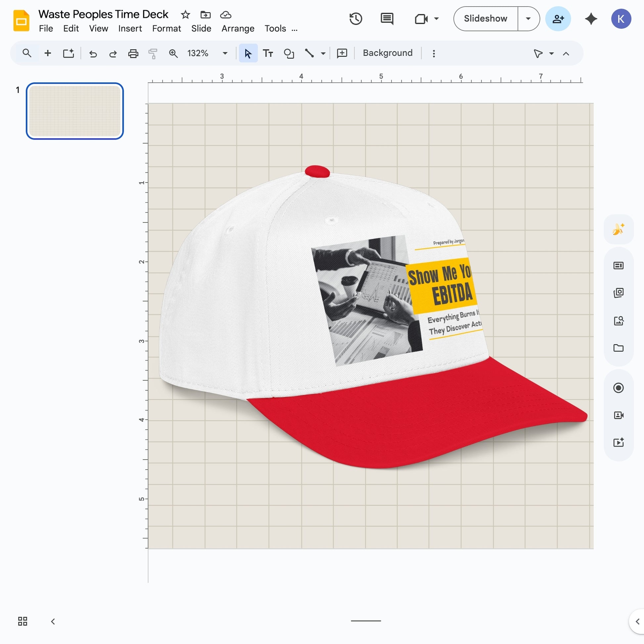Select the Text box tool
Image resolution: width=644 pixels, height=644 pixels.
pos(268,53)
